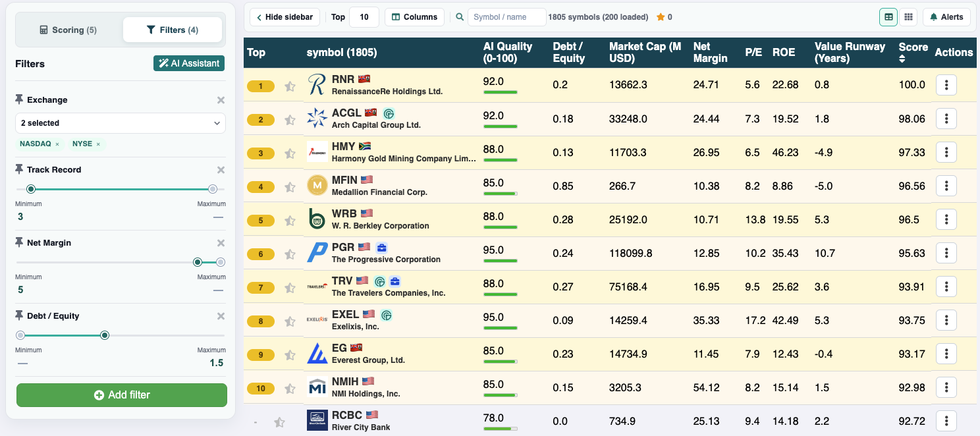Click the green circular badge beside EXEL

pos(387,315)
